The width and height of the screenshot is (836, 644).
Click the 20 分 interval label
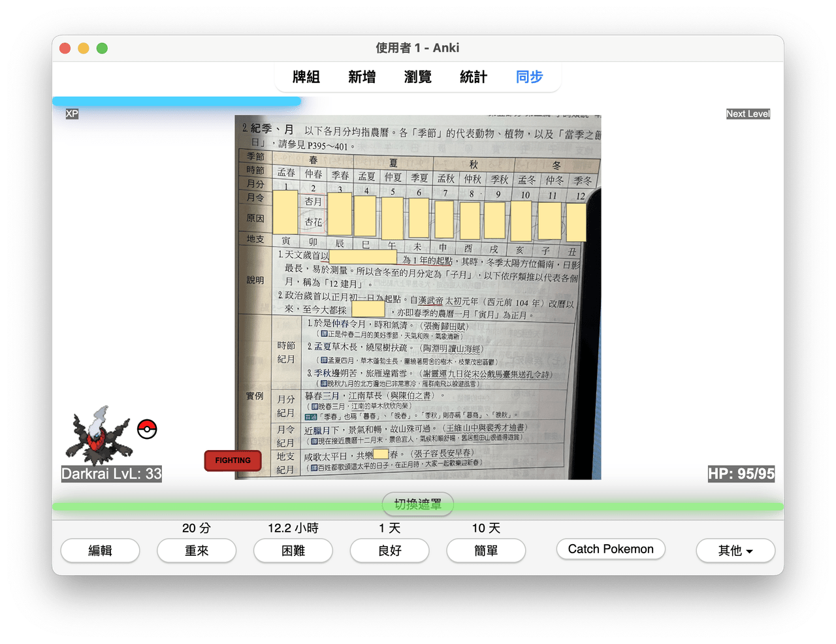[x=197, y=528]
